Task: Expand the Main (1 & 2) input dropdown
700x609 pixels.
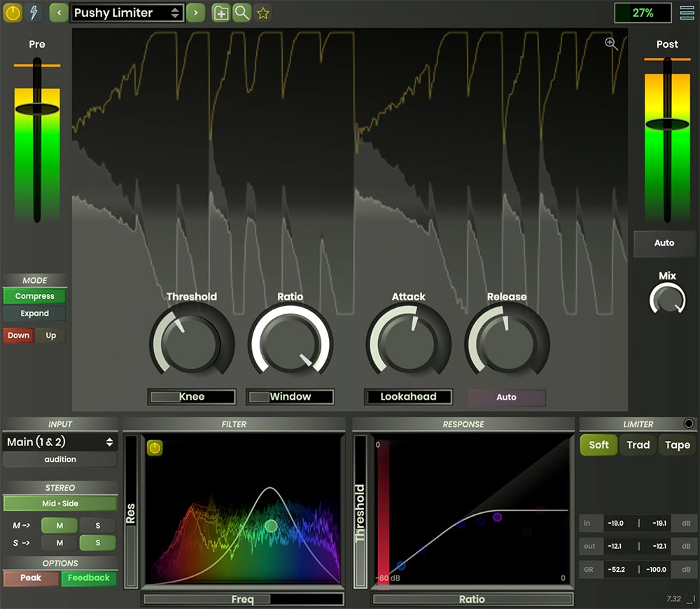Action: click(x=60, y=442)
